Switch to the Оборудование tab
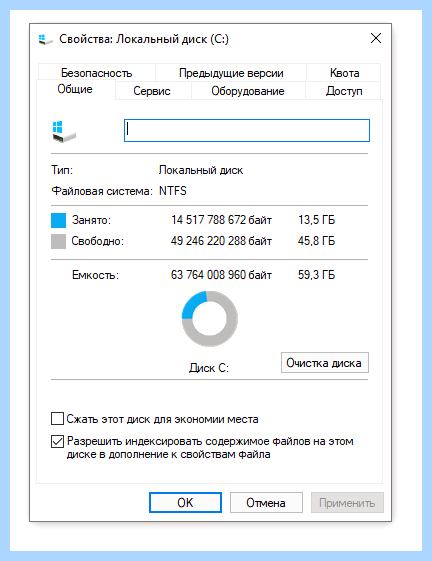 248,91
